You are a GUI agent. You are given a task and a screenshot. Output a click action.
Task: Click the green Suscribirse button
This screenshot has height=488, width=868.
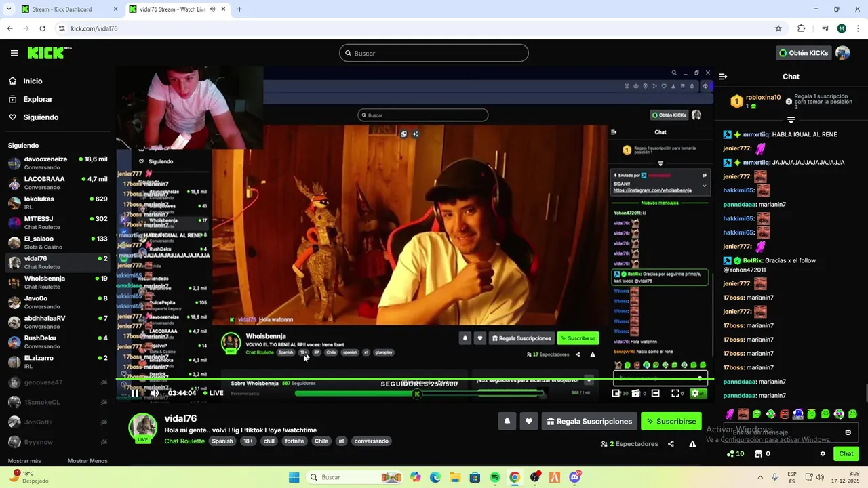(671, 421)
